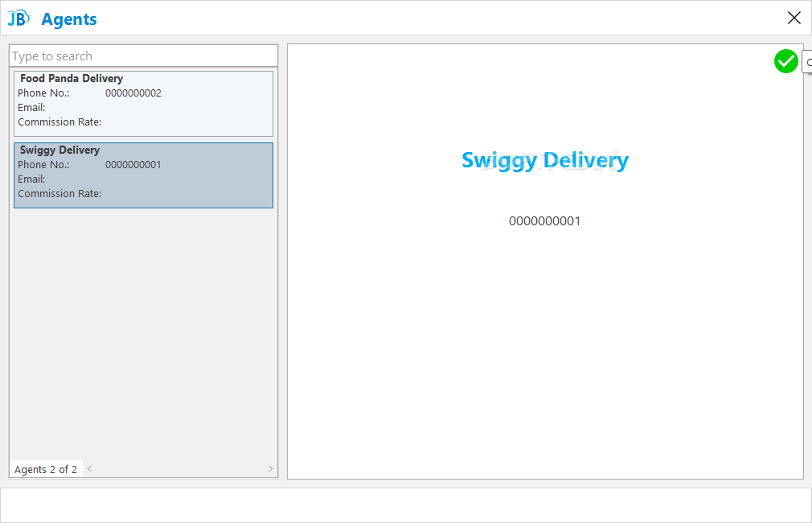The width and height of the screenshot is (812, 523).
Task: Click the Swiggy Delivery heading in detail pane
Action: point(545,161)
